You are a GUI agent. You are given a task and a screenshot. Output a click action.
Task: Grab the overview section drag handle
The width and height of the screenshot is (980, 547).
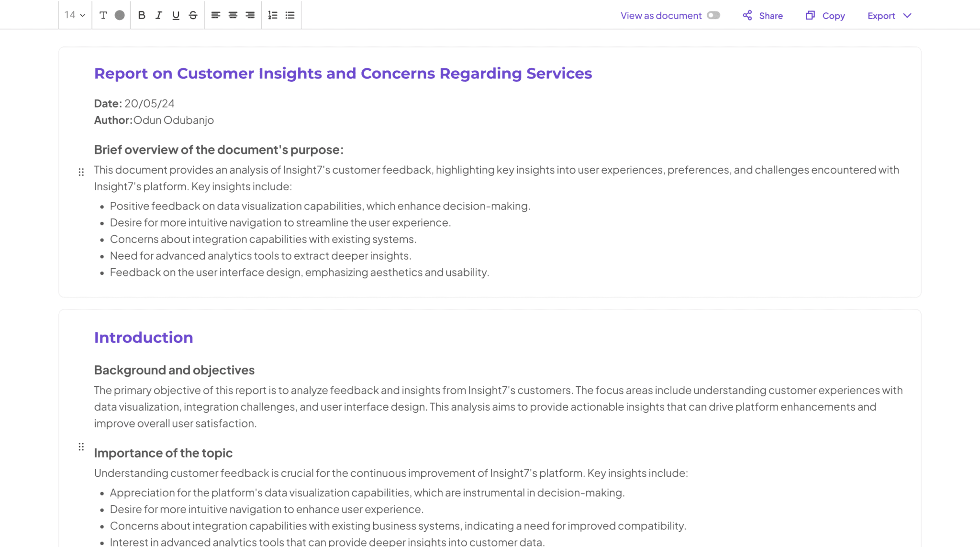tap(81, 172)
